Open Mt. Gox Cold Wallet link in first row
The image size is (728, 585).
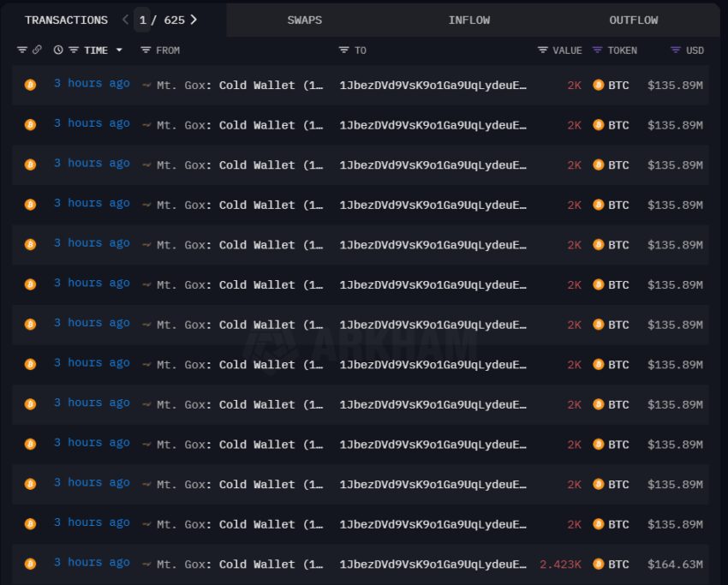pos(240,85)
